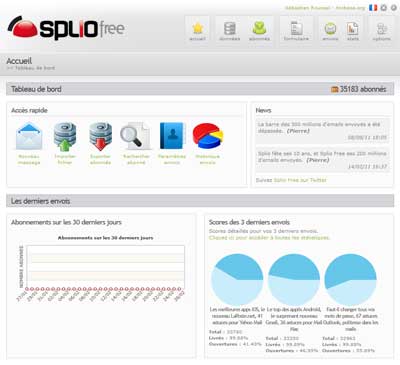Viewport: 400px width, 365px height.
Task: Click the Importer fichier database icon
Action: (x=65, y=137)
